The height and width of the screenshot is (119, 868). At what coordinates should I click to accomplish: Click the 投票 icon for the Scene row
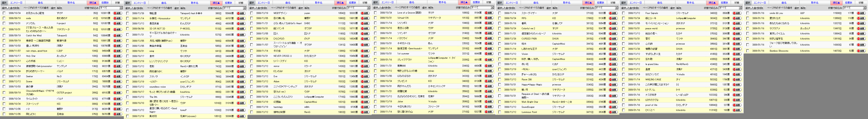(x=117, y=81)
